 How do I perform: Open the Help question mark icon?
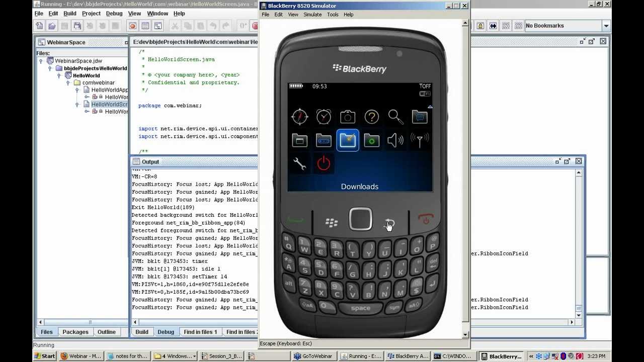point(372,117)
